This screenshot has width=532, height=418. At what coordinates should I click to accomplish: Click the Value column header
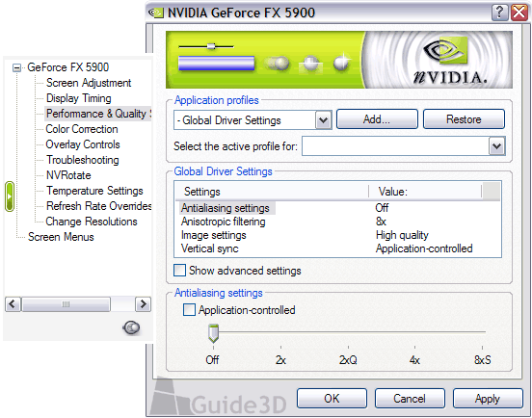(425, 192)
